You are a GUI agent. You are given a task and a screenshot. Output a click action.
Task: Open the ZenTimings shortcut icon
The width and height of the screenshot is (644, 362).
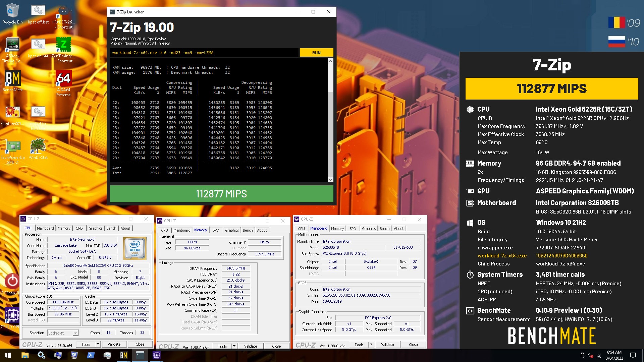click(x=63, y=50)
